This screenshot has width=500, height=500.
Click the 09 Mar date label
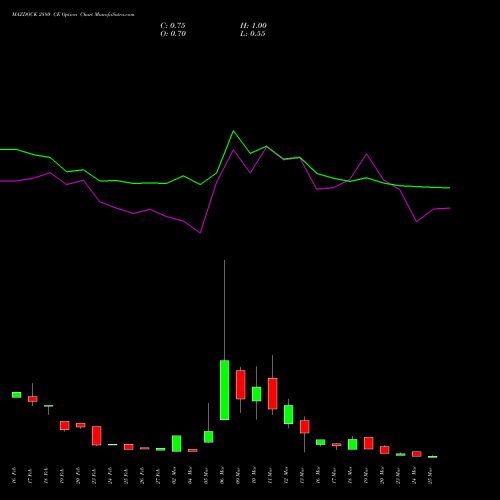tap(238, 475)
